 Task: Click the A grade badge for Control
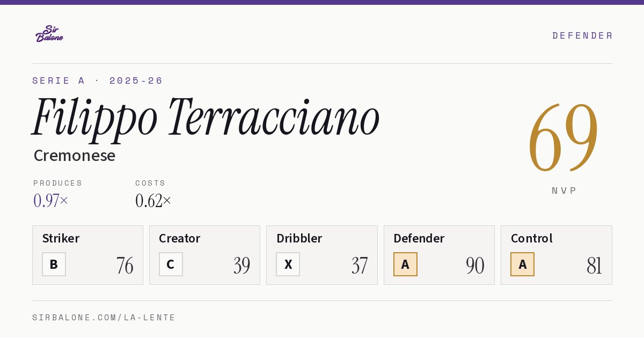pyautogui.click(x=522, y=264)
